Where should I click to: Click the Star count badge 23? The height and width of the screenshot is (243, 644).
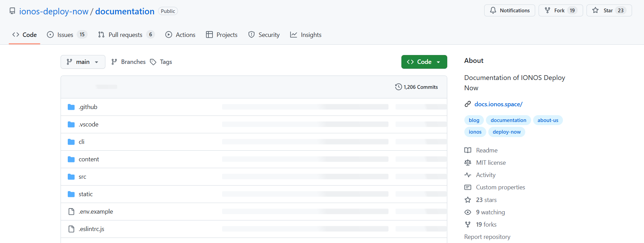[621, 11]
